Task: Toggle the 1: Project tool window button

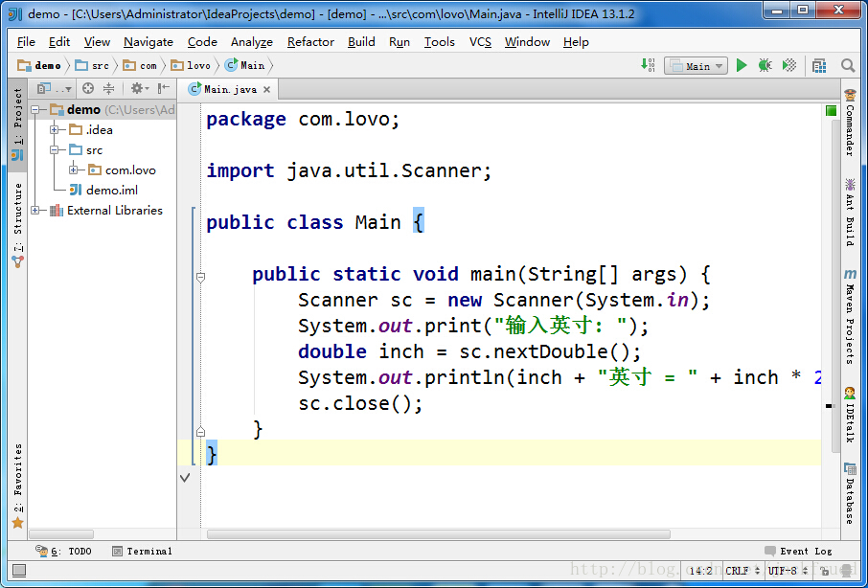Action: point(17,124)
